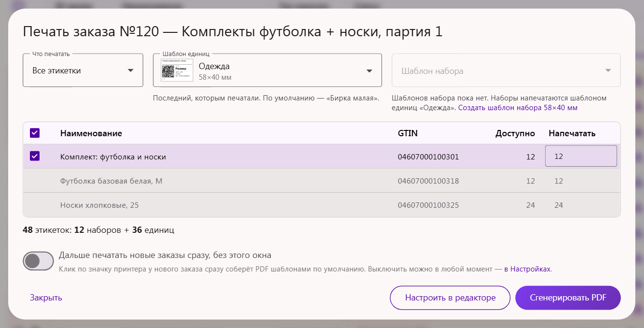
Task: Open the 'Что печатать' dropdown
Action: [83, 71]
